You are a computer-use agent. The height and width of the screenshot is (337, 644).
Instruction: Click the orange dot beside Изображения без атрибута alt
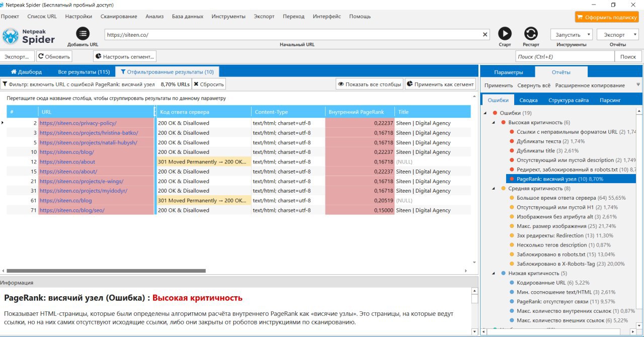[x=512, y=216]
